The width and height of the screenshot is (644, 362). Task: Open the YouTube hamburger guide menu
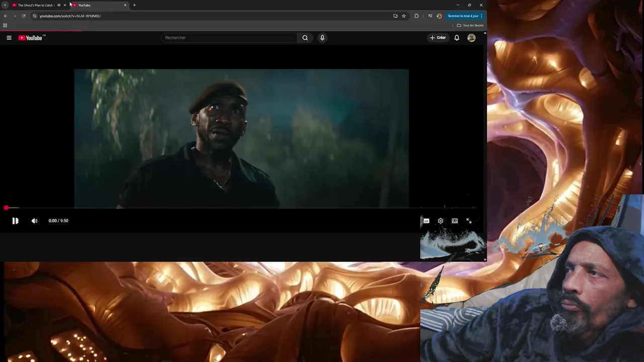coord(9,38)
